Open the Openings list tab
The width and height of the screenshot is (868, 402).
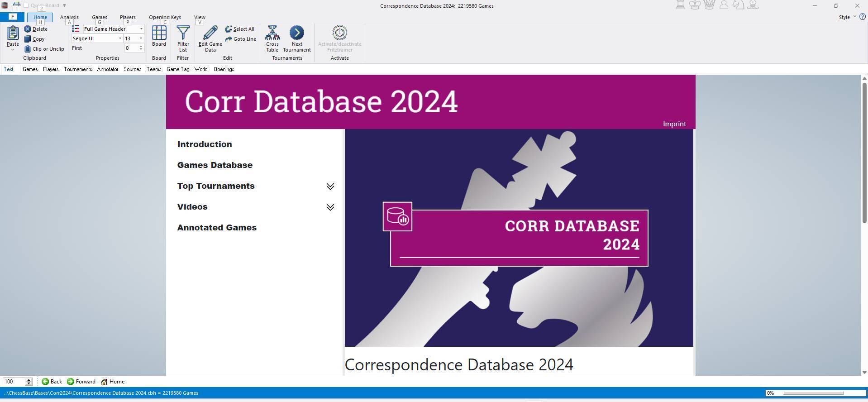224,69
